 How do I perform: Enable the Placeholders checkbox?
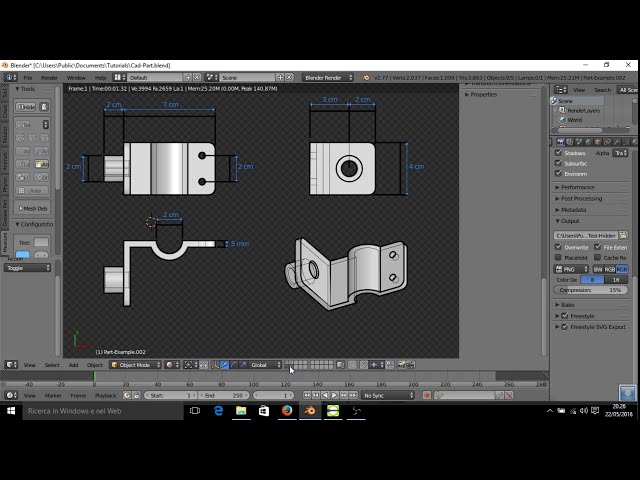pos(558,258)
